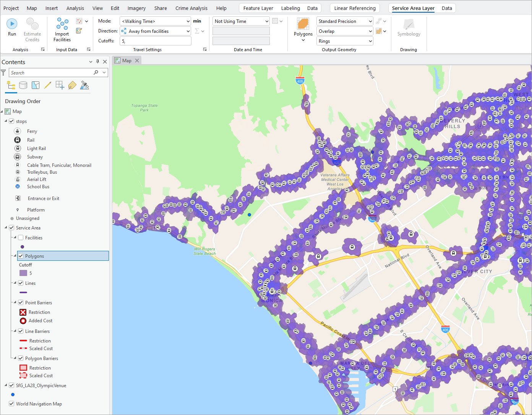Click the search magnifier icon in Contents
532x415 pixels.
click(x=96, y=73)
